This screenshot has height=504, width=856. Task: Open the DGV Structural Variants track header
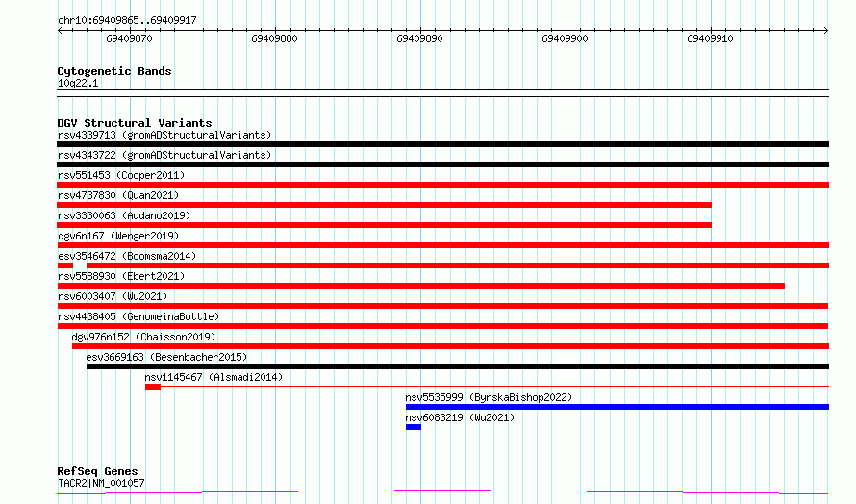[x=135, y=123]
